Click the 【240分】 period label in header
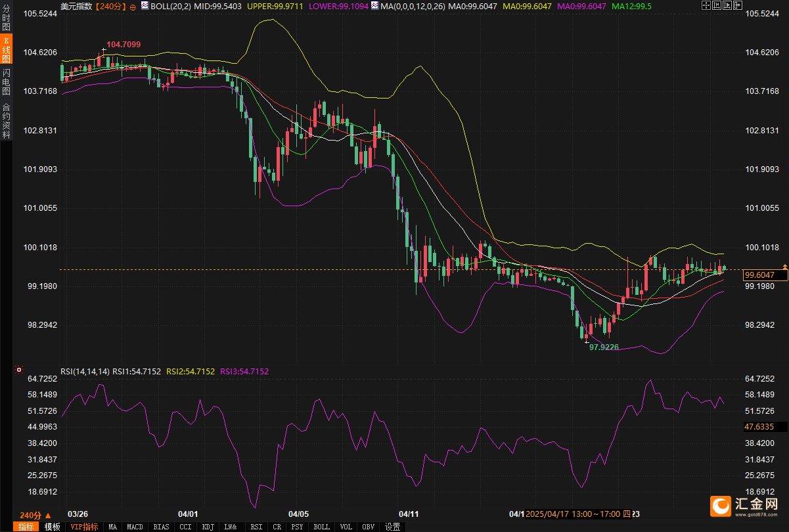This screenshot has height=532, width=789. [x=111, y=6]
